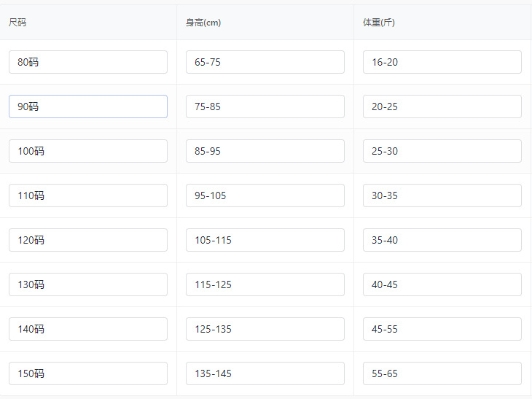Select the height input showing 75-85
Screen dimensions: 532x399
[265, 106]
